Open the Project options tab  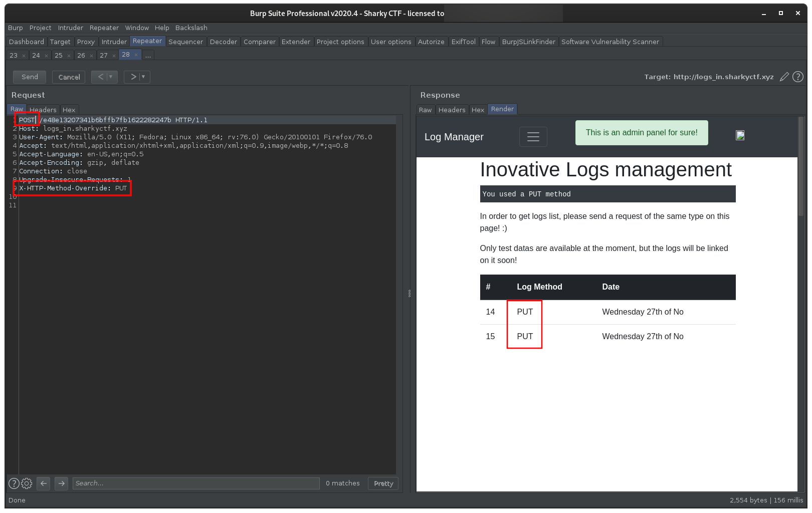(x=340, y=42)
